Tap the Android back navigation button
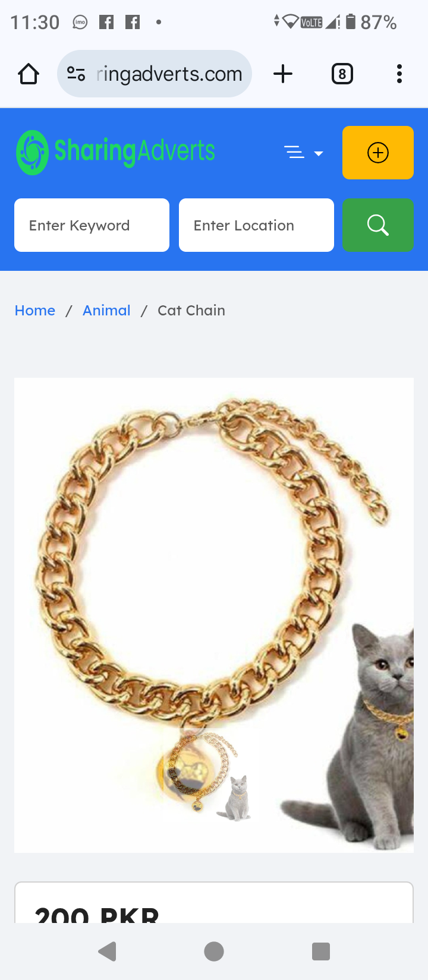 [x=108, y=951]
